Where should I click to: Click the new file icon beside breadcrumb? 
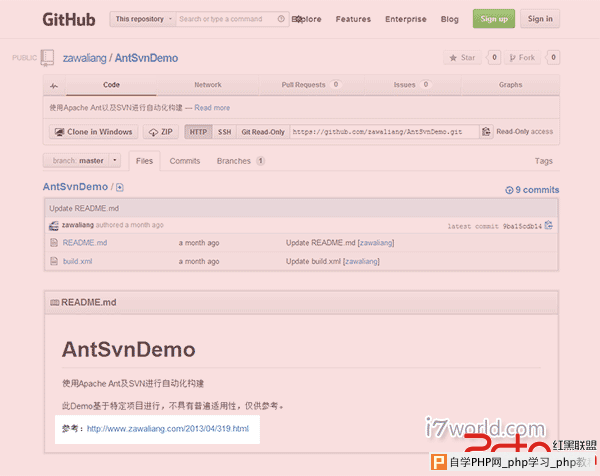coord(120,187)
